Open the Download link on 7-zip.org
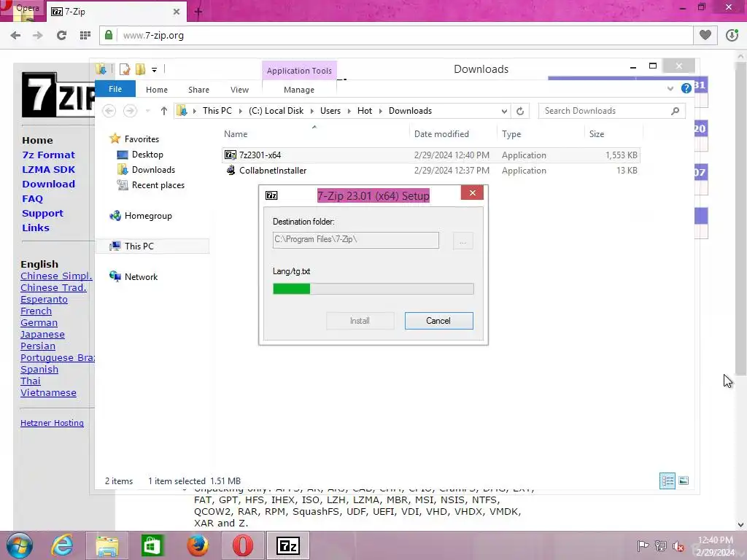Image resolution: width=747 pixels, height=560 pixels. 49,184
